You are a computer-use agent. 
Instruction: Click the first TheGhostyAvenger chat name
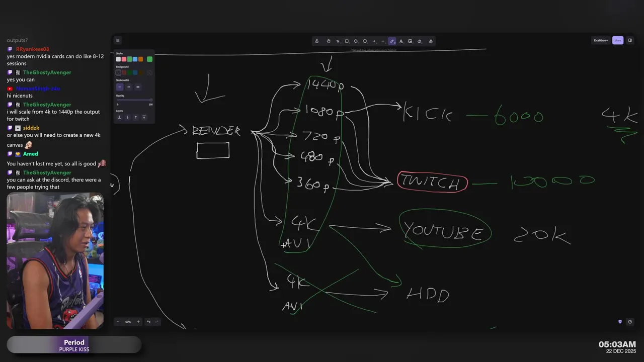(x=47, y=72)
